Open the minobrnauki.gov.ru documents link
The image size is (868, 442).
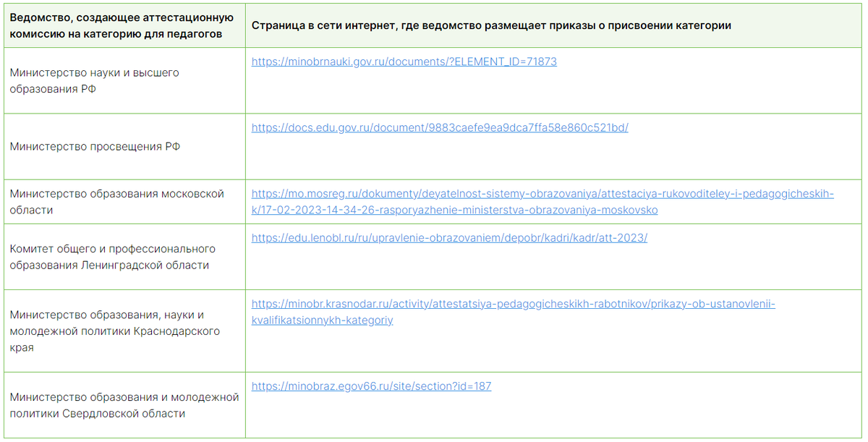click(x=404, y=62)
